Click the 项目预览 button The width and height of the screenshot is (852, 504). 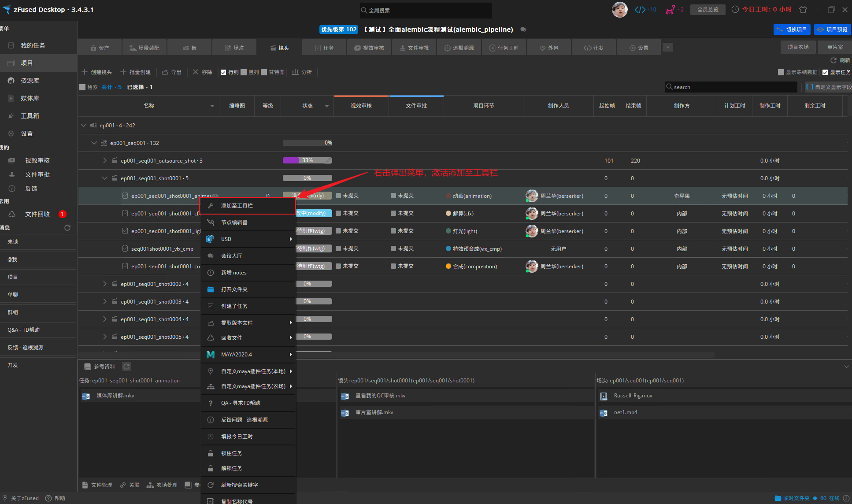pyautogui.click(x=832, y=30)
